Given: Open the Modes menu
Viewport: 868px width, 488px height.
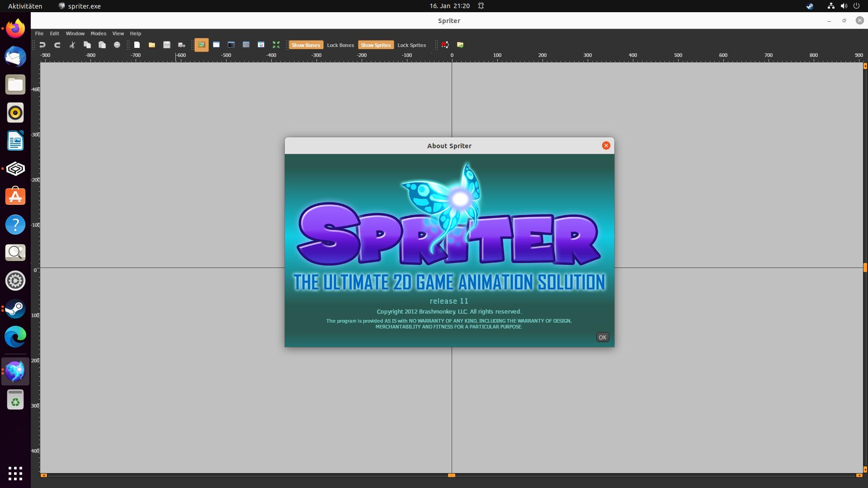Looking at the screenshot, I should pos(98,33).
